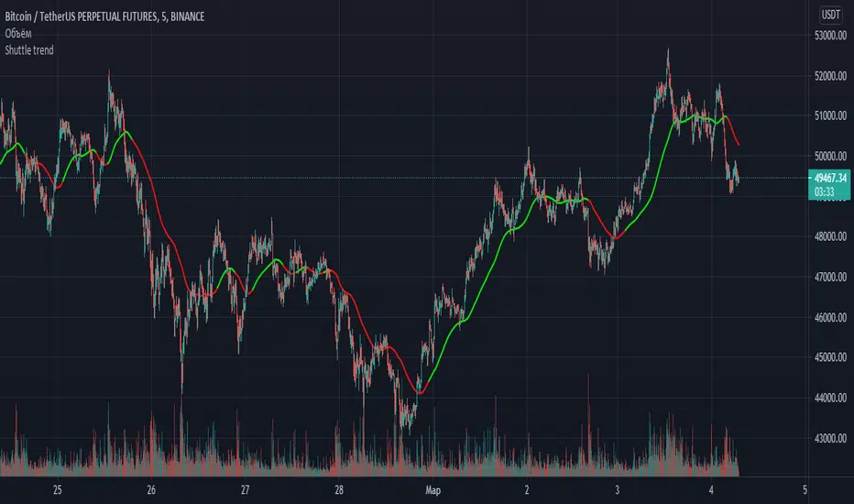Screen dimensions: 854x504
Task: Click the Мар month label on time axis
Action: point(433,490)
